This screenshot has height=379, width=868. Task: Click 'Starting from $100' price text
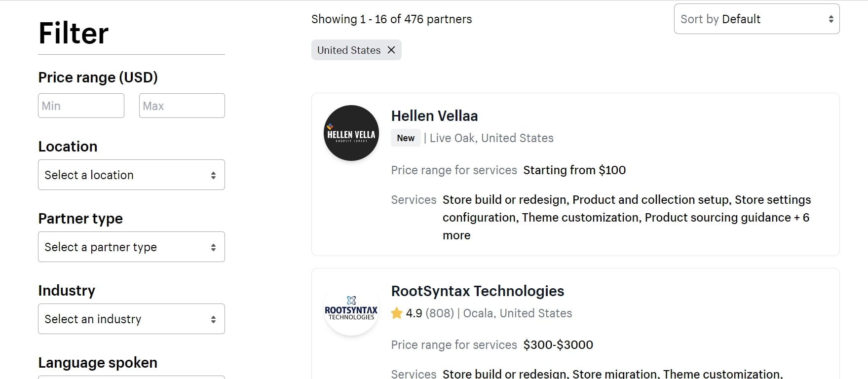click(574, 170)
